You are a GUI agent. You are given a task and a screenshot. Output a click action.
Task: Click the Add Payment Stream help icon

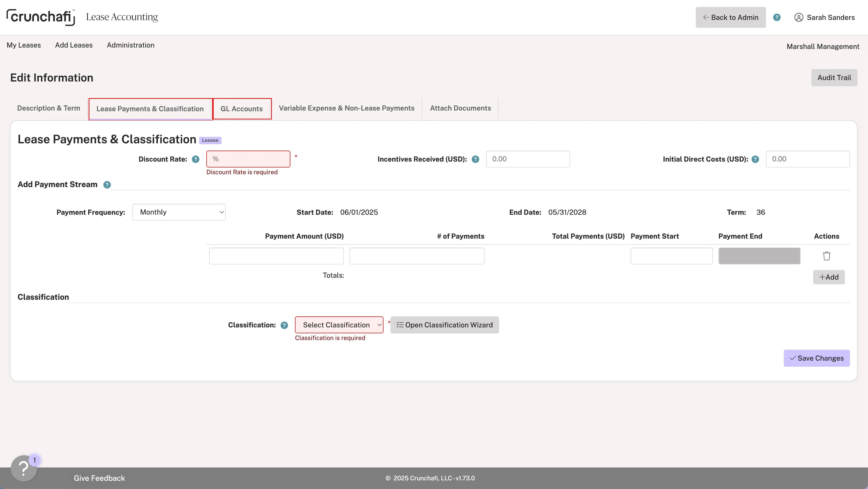coord(107,185)
